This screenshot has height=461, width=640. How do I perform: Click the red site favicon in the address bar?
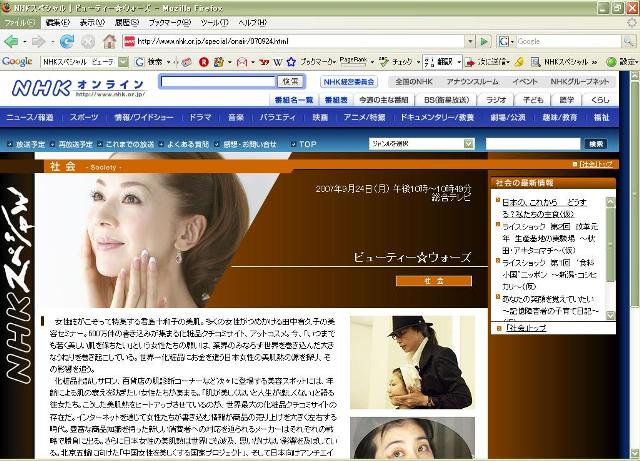point(129,41)
